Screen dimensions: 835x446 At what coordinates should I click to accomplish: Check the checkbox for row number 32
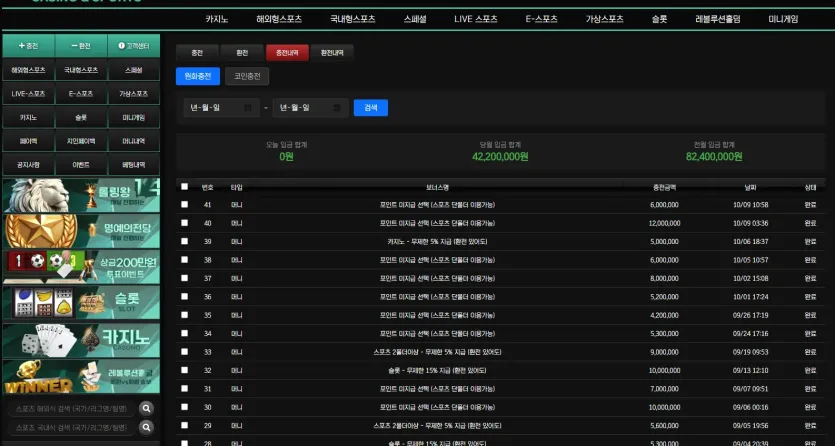(184, 370)
